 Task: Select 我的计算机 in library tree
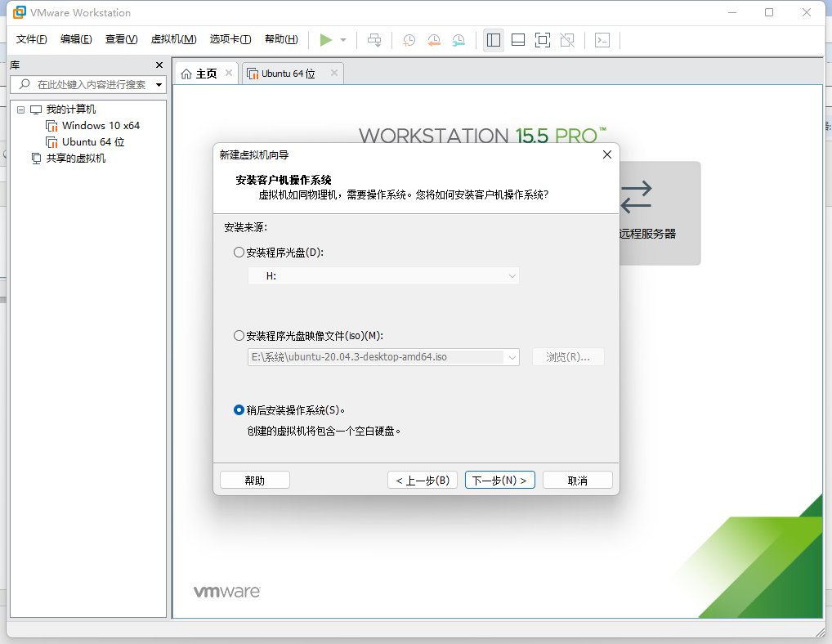click(x=71, y=110)
